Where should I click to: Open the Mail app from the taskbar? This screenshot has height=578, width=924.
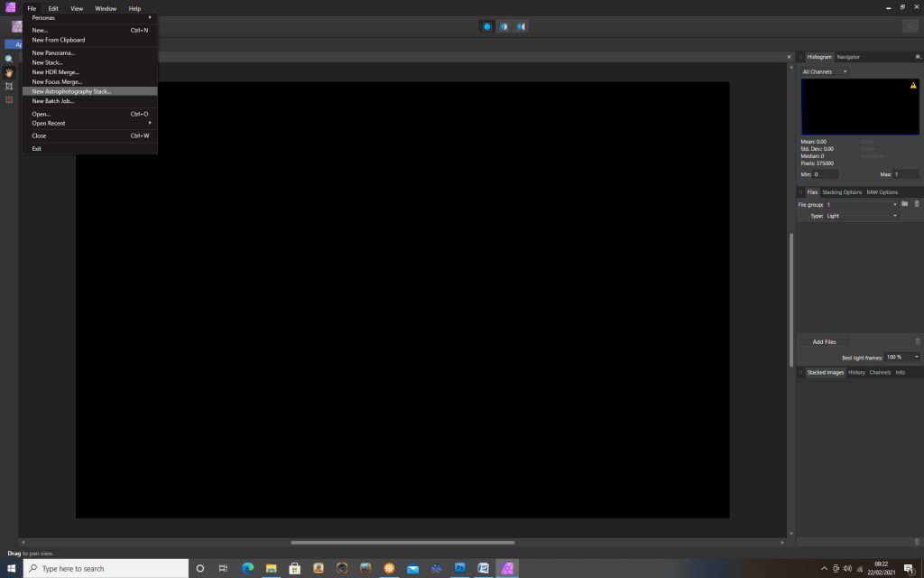[412, 569]
